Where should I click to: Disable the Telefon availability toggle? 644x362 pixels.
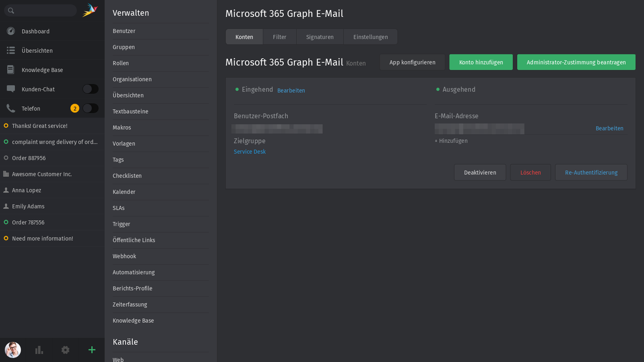click(90, 108)
